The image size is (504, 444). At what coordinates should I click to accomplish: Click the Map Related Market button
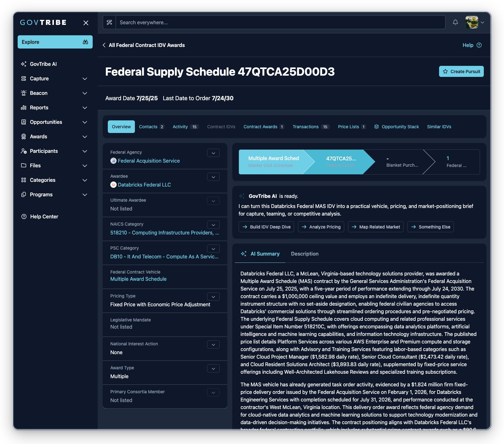click(x=376, y=227)
